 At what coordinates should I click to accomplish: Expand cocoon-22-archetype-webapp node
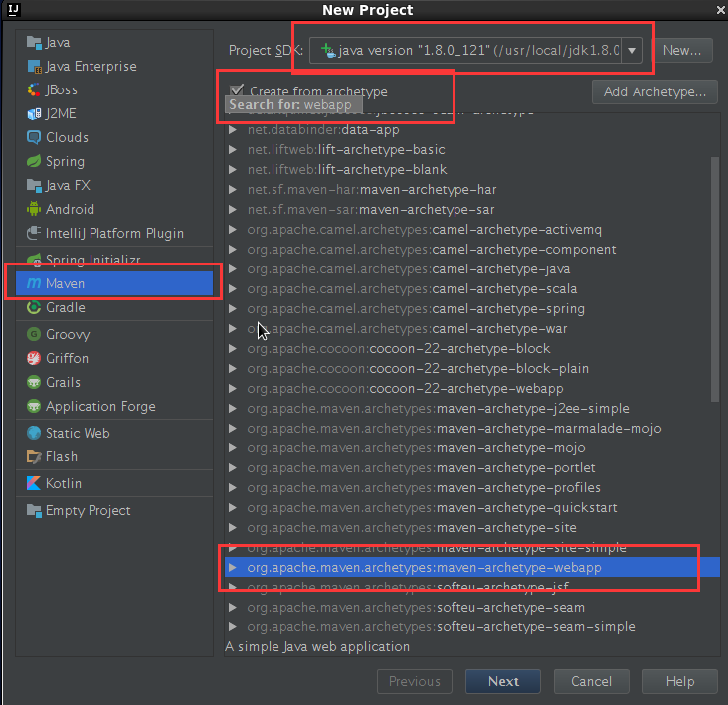coord(233,389)
